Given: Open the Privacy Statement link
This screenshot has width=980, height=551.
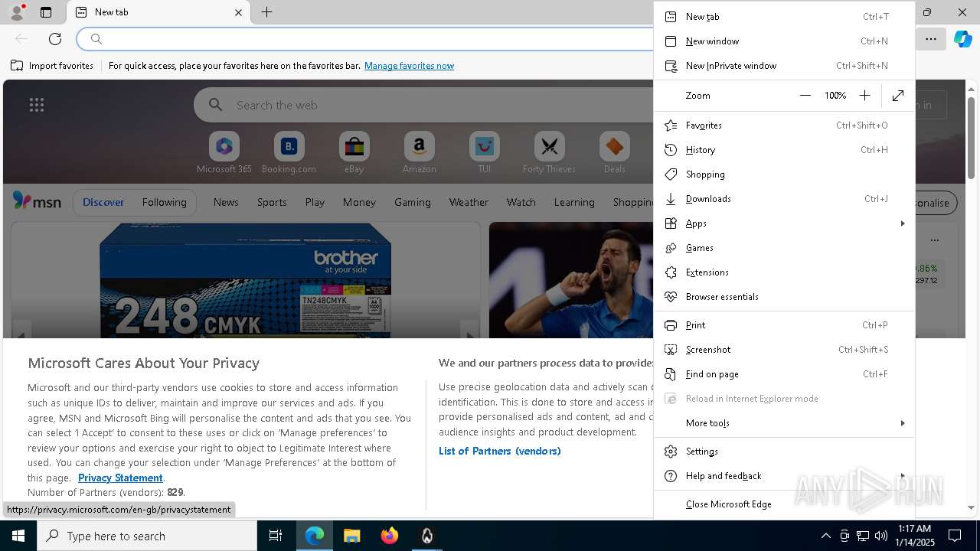Looking at the screenshot, I should click(120, 478).
